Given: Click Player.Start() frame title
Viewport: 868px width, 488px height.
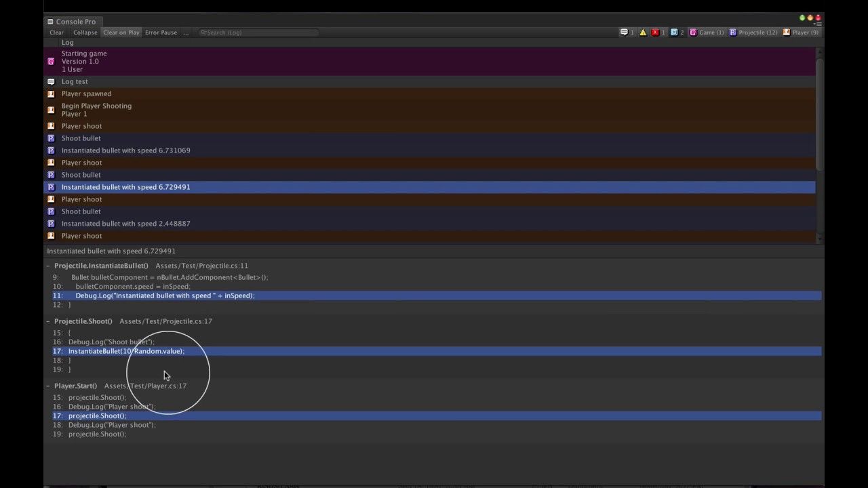Looking at the screenshot, I should pyautogui.click(x=75, y=386).
